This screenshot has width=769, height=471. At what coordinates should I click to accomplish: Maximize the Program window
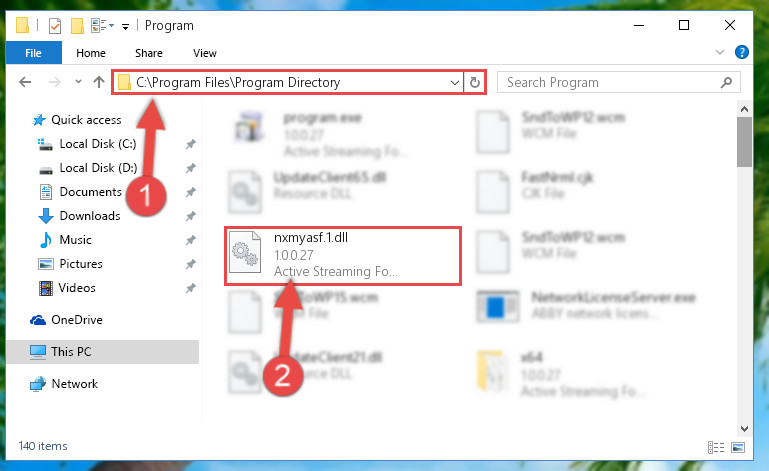[684, 25]
